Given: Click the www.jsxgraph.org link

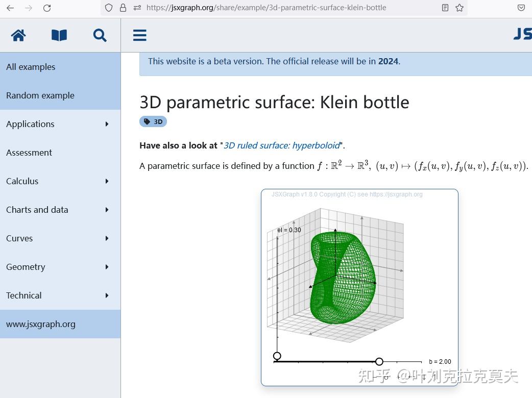Looking at the screenshot, I should (41, 324).
